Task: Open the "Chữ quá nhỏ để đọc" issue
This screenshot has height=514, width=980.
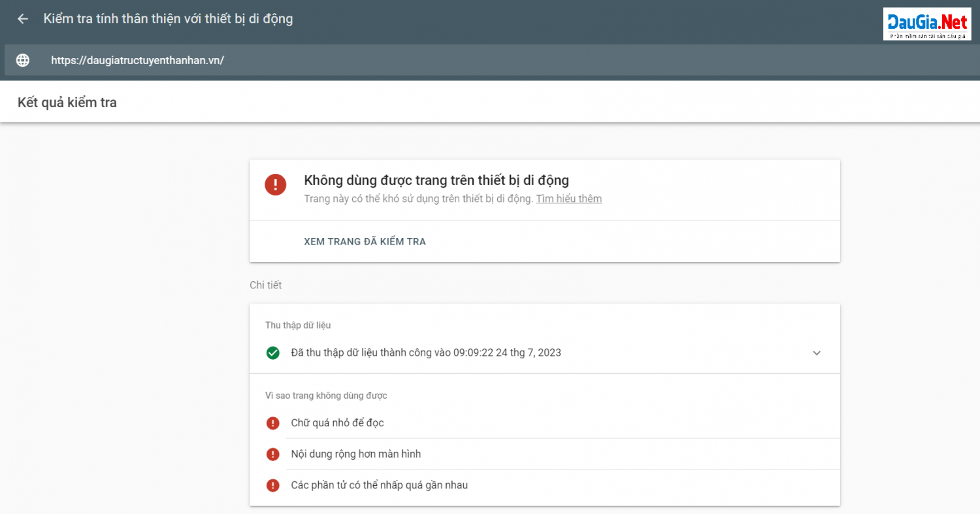Action: tap(545, 423)
